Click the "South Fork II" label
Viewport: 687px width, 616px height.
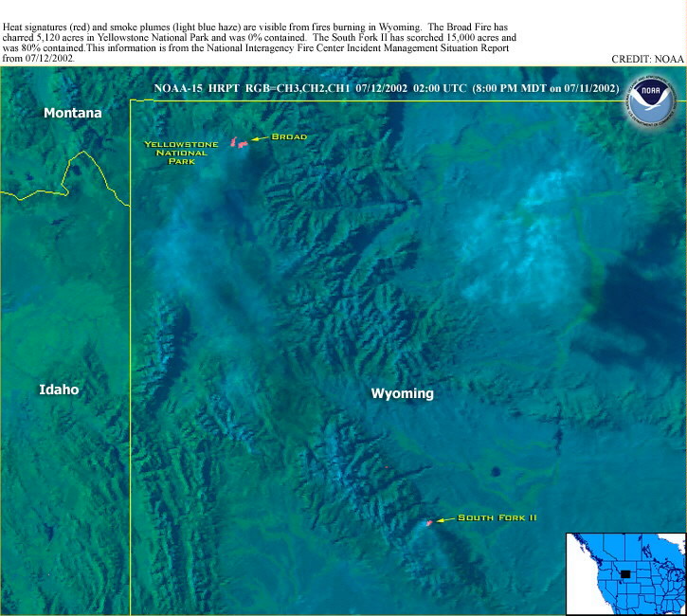[497, 517]
